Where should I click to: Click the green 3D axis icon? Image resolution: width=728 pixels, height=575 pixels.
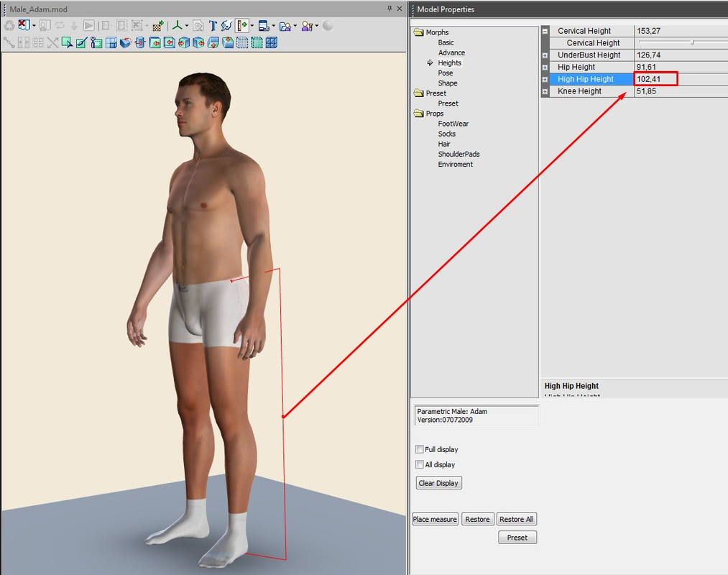tap(177, 26)
